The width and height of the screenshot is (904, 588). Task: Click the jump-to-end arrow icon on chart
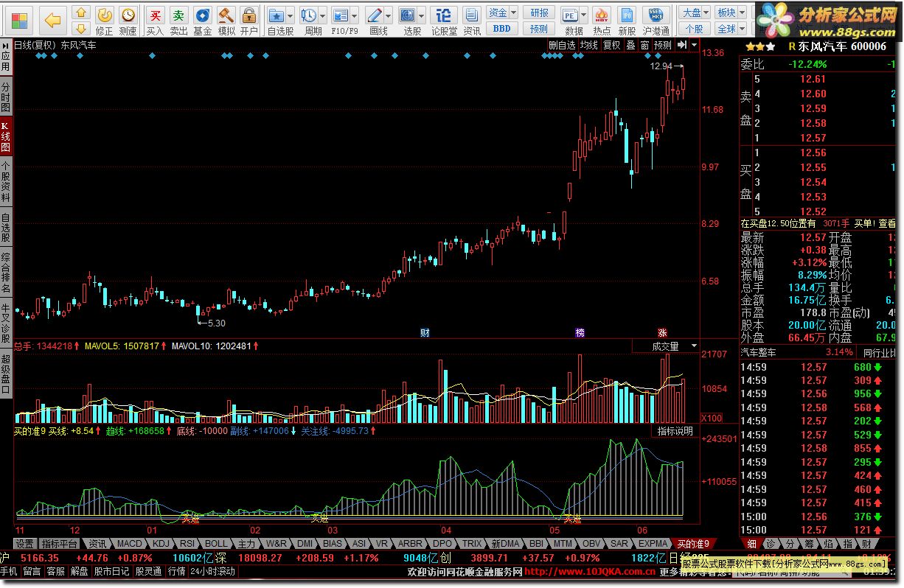pyautogui.click(x=682, y=45)
